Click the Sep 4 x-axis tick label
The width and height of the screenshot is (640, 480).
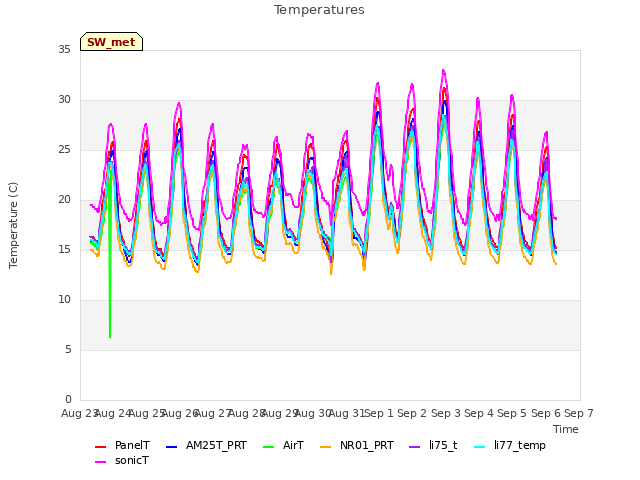coord(479,413)
